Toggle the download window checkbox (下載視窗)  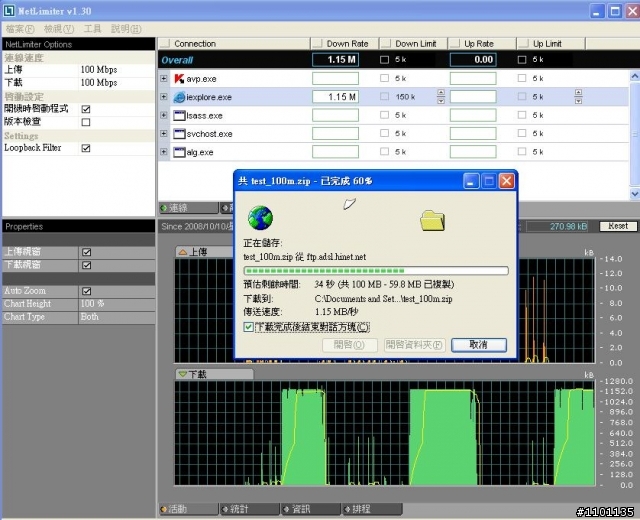click(87, 265)
